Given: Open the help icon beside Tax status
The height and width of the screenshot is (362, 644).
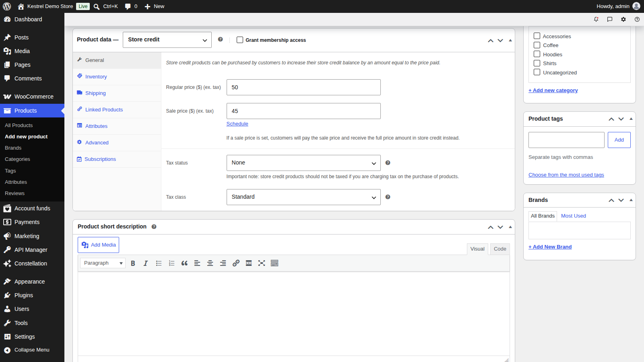Looking at the screenshot, I should tap(388, 163).
